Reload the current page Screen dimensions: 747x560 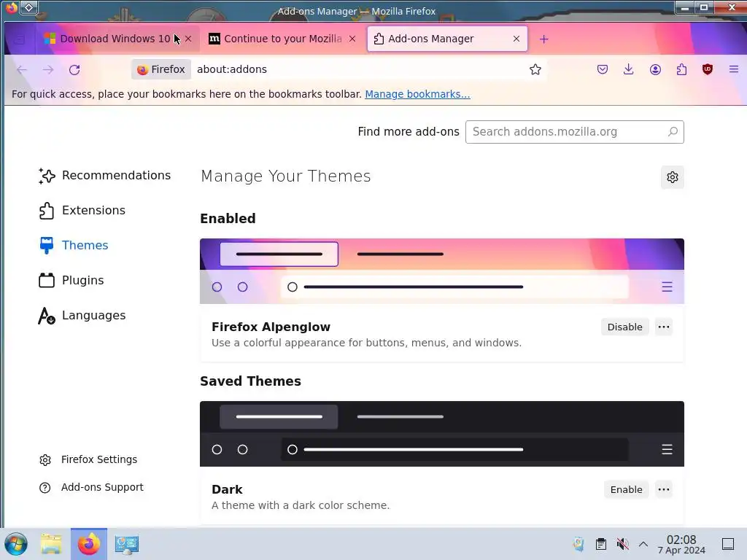click(74, 70)
